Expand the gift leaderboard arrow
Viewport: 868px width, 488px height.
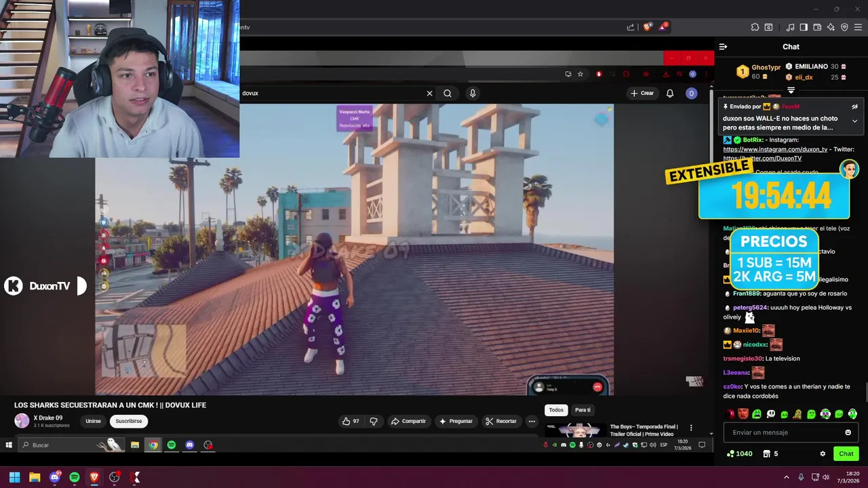click(791, 90)
